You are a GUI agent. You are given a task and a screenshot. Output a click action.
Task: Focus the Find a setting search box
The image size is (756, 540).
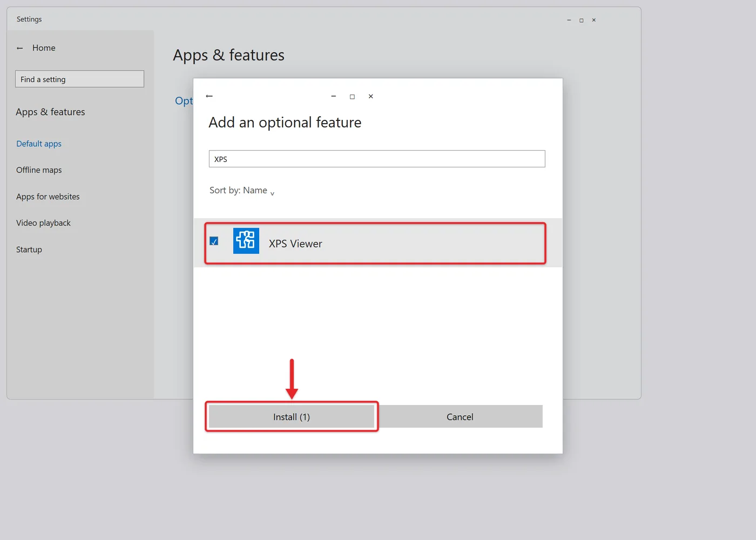tap(79, 79)
